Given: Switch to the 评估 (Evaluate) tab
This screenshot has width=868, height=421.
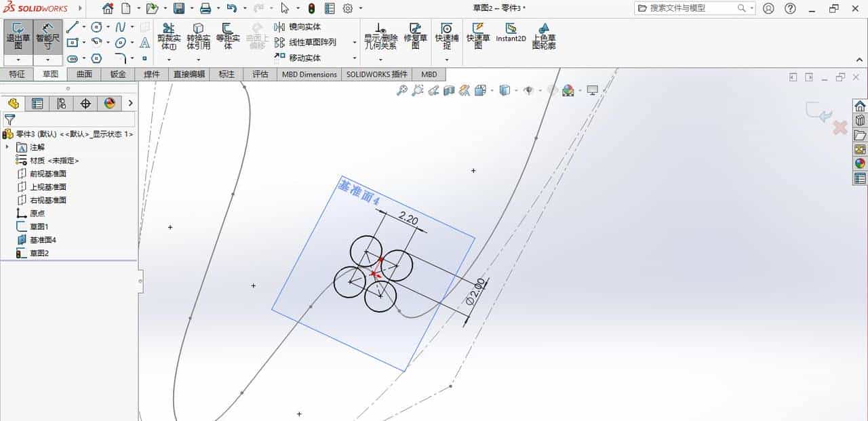Looking at the screenshot, I should [x=260, y=75].
